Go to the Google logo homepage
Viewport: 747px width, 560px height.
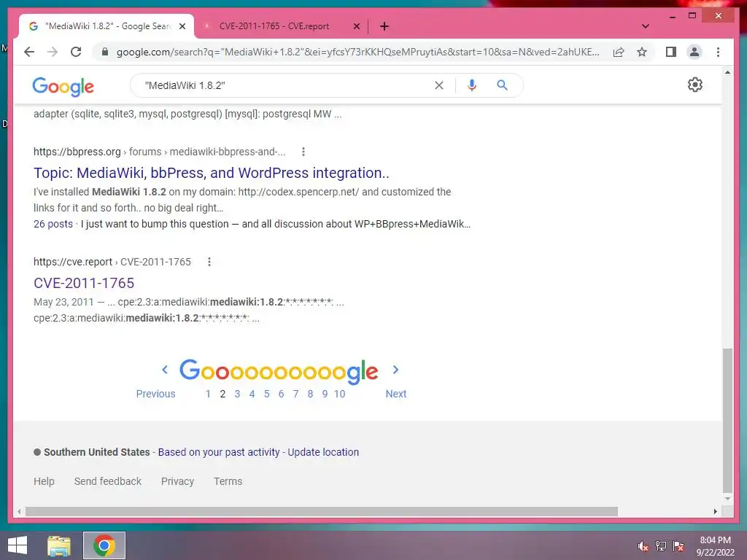click(63, 86)
